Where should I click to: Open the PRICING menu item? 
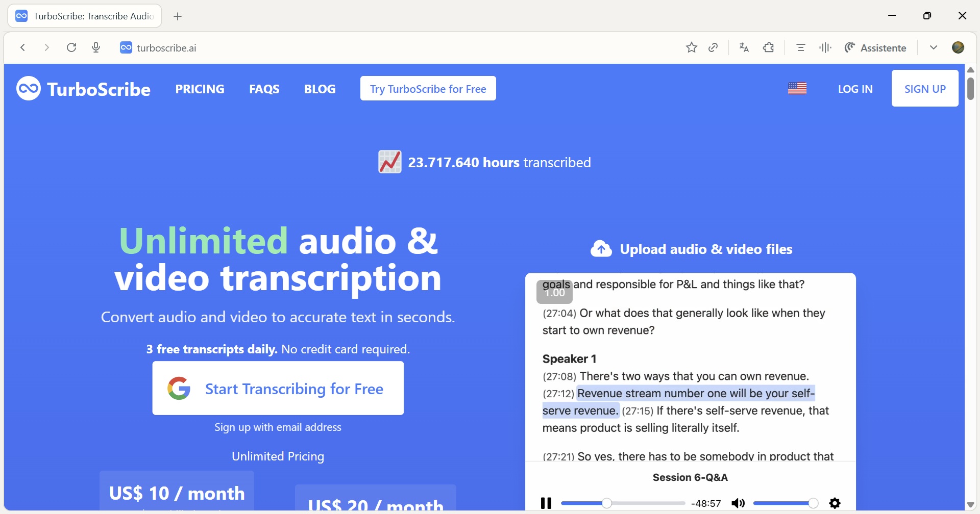pos(200,89)
